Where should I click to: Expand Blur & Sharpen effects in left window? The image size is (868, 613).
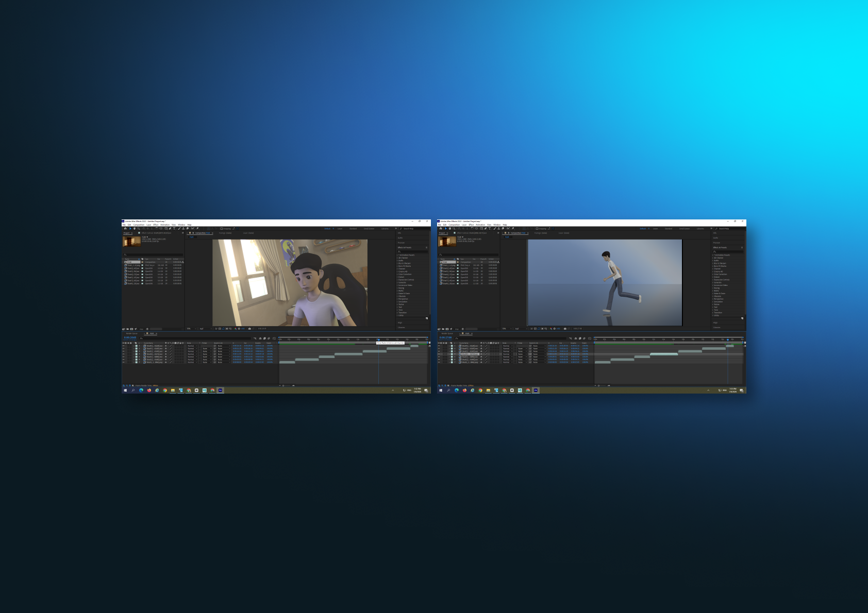(x=397, y=263)
